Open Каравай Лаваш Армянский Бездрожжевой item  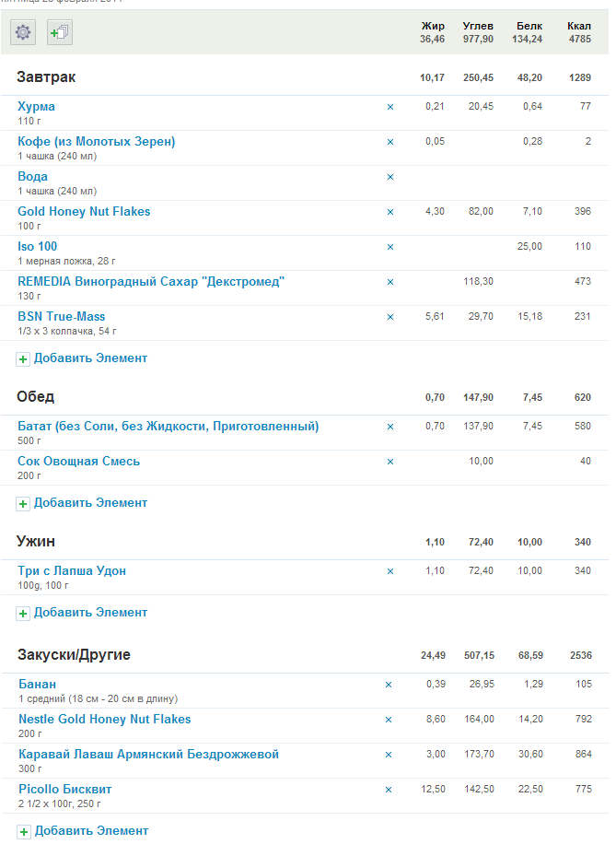pyautogui.click(x=149, y=755)
